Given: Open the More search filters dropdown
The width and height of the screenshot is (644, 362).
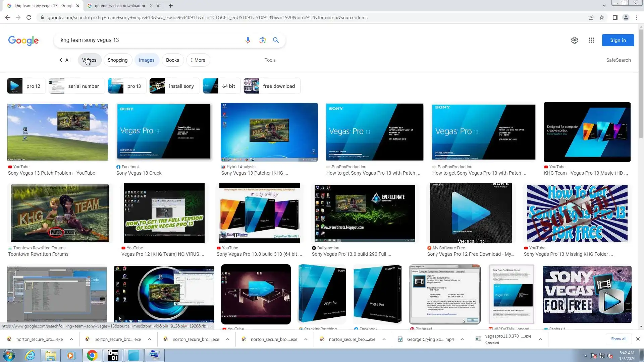Looking at the screenshot, I should point(198,60).
